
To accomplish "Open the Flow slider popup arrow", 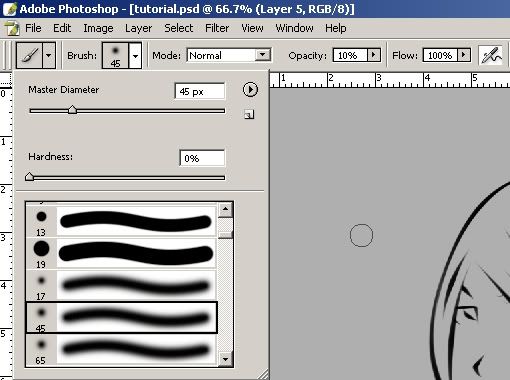I will 463,55.
